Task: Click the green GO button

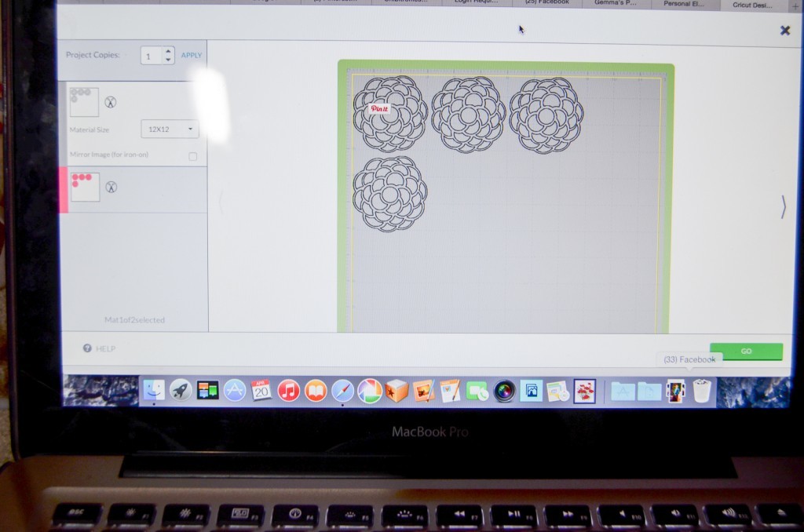Action: click(746, 351)
